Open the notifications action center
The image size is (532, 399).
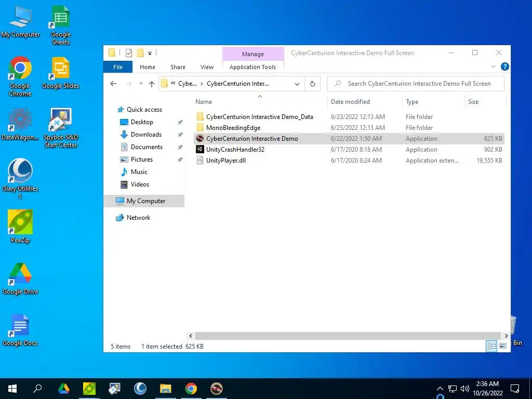pyautogui.click(x=515, y=389)
